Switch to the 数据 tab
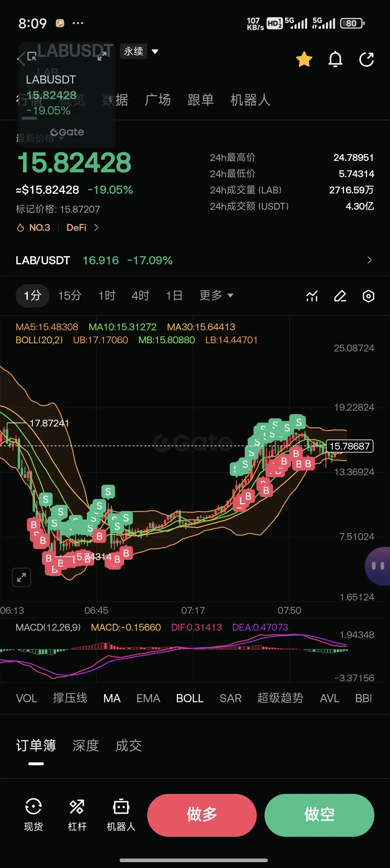390x868 pixels. pos(115,100)
